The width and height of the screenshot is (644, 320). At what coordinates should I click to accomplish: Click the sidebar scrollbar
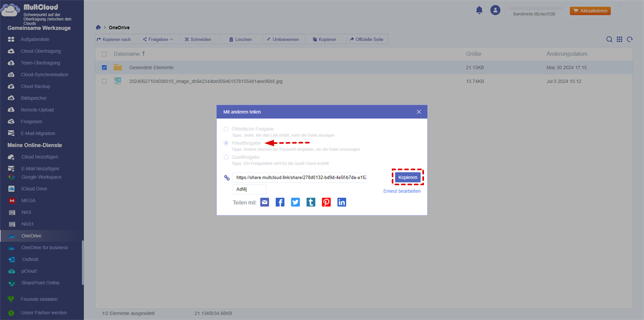click(x=82, y=262)
